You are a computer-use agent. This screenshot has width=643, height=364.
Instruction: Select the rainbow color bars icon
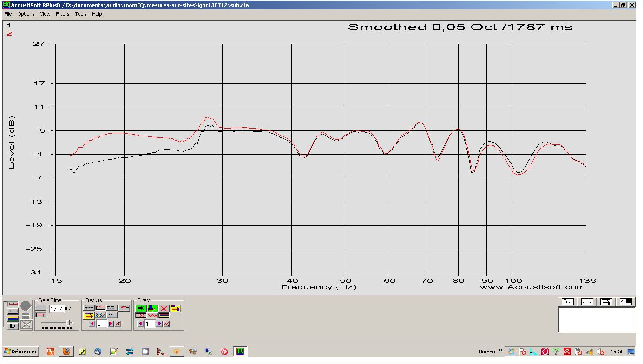13,318
